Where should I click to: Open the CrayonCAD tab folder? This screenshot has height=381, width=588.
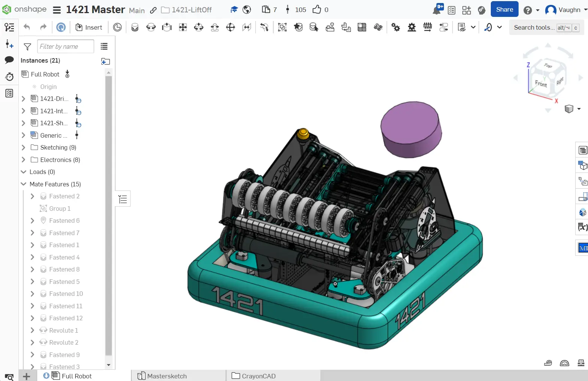[x=258, y=376]
